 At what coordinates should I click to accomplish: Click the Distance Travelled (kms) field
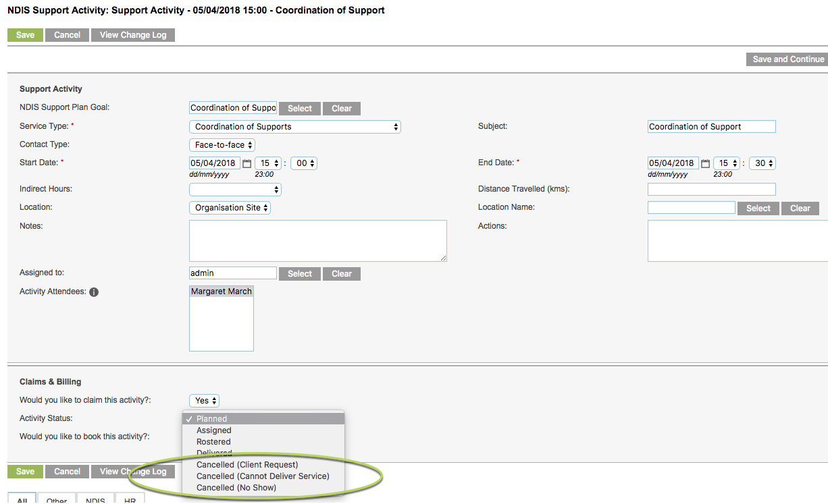point(712,190)
